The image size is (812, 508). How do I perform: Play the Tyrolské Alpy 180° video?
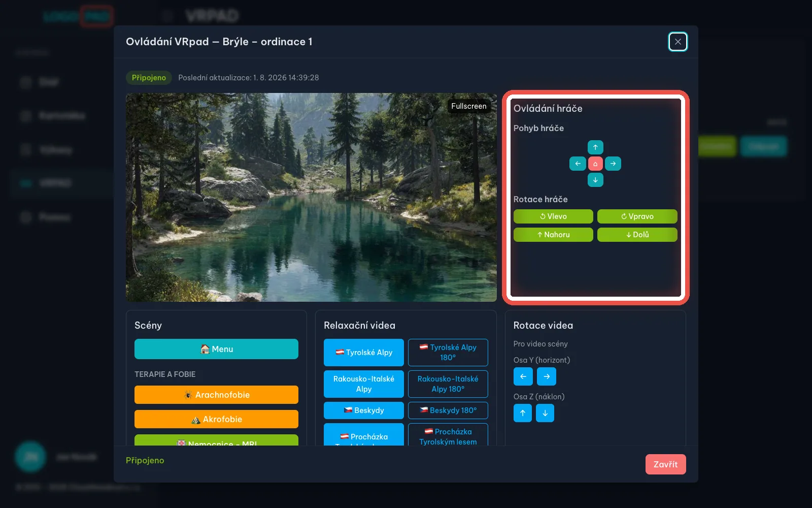click(x=448, y=353)
